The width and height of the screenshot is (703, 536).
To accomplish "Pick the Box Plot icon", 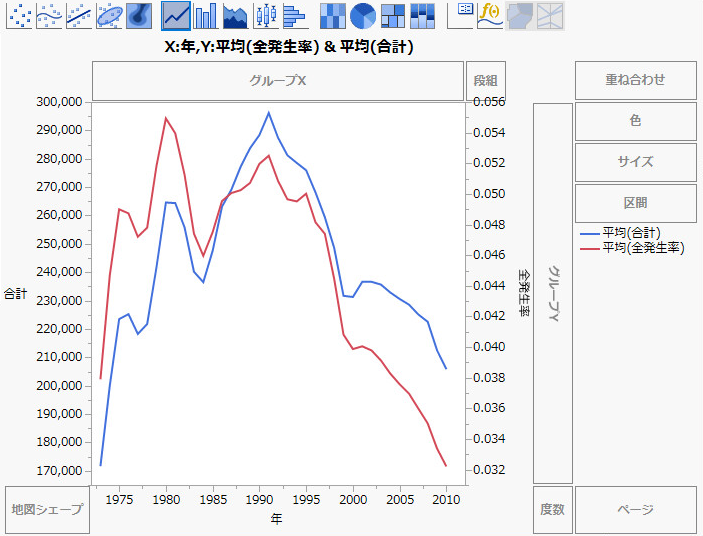I will [265, 15].
